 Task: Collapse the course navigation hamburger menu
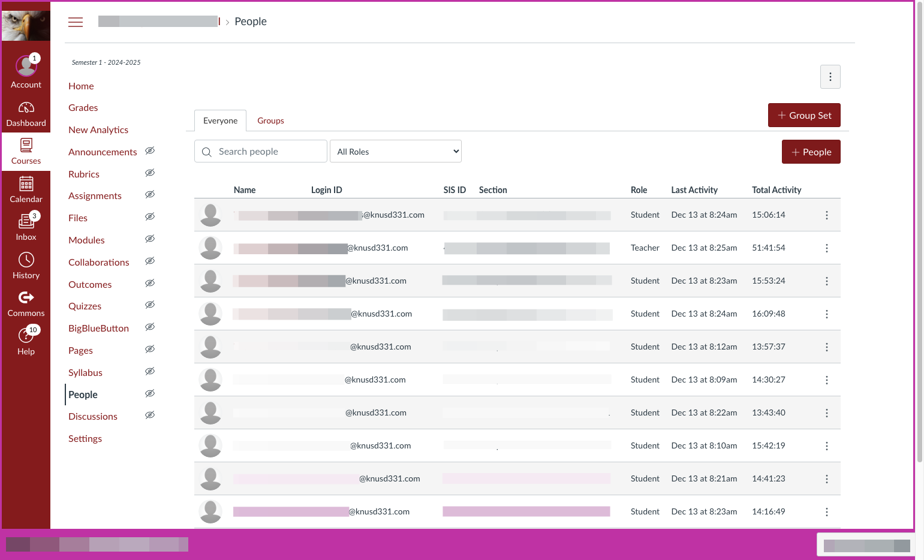(x=76, y=22)
